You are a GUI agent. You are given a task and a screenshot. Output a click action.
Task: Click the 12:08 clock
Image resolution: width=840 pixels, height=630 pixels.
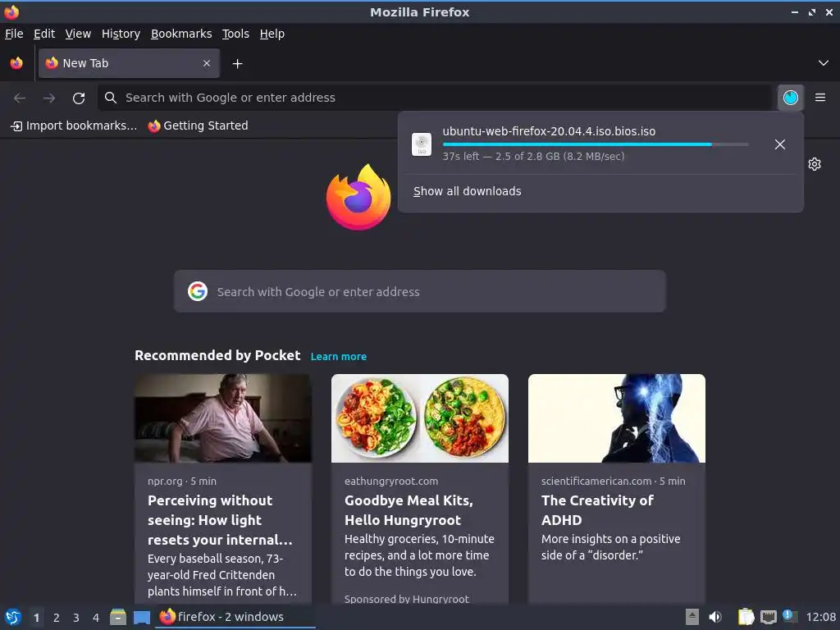[x=821, y=617]
